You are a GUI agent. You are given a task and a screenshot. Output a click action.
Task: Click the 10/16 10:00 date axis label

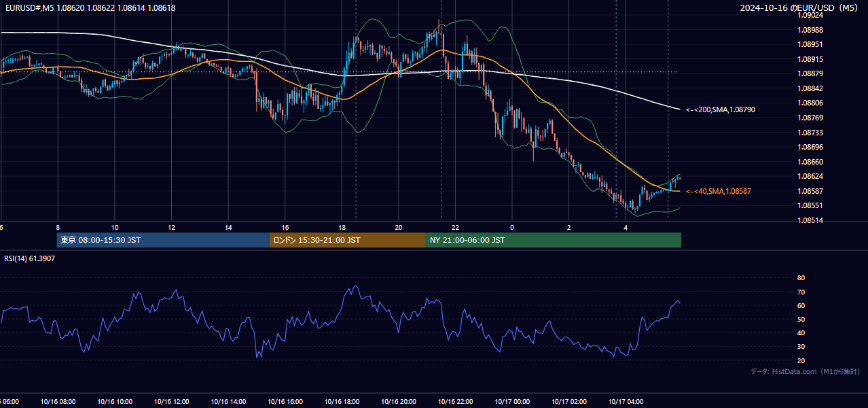click(x=114, y=402)
